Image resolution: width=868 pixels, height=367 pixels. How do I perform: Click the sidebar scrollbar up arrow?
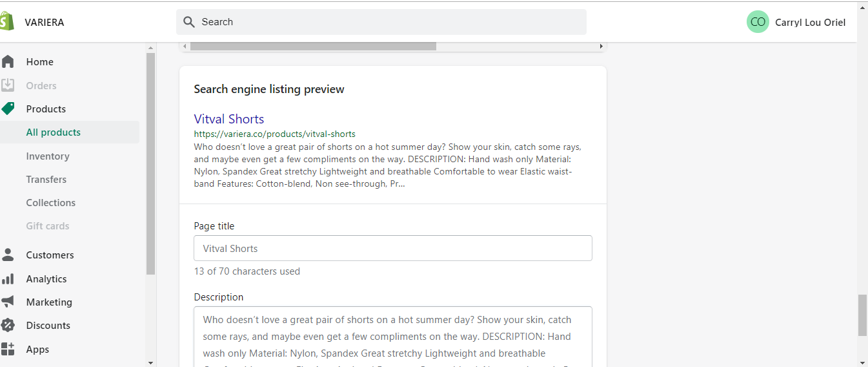point(151,48)
